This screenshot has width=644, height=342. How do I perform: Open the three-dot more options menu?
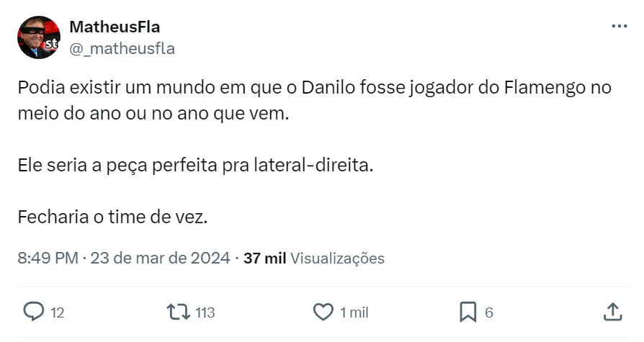[619, 27]
